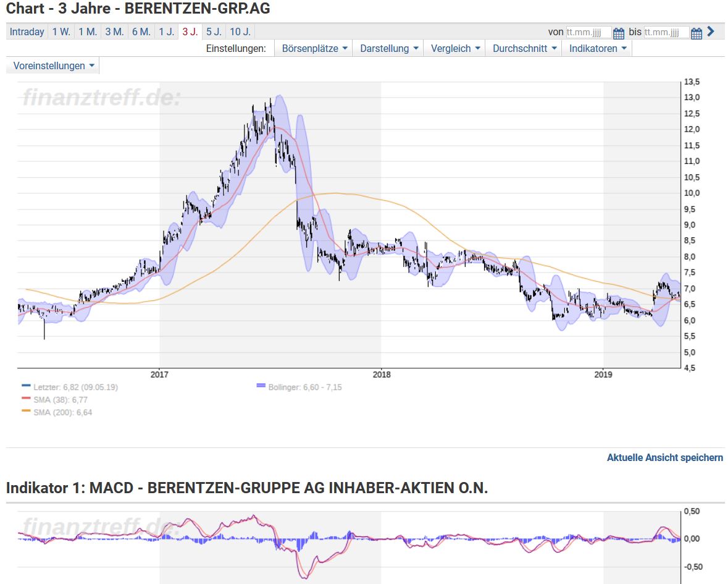Select the 10 J. timeframe tab

click(240, 32)
